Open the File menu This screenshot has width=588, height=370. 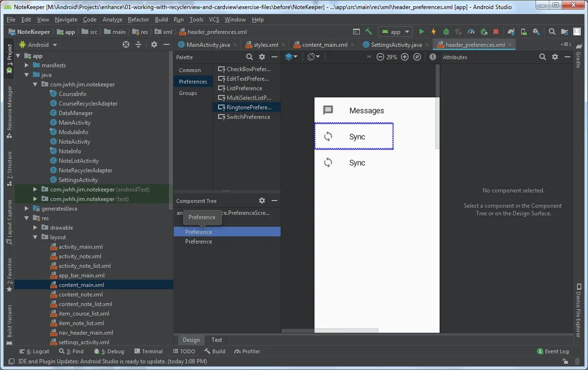[x=11, y=20]
